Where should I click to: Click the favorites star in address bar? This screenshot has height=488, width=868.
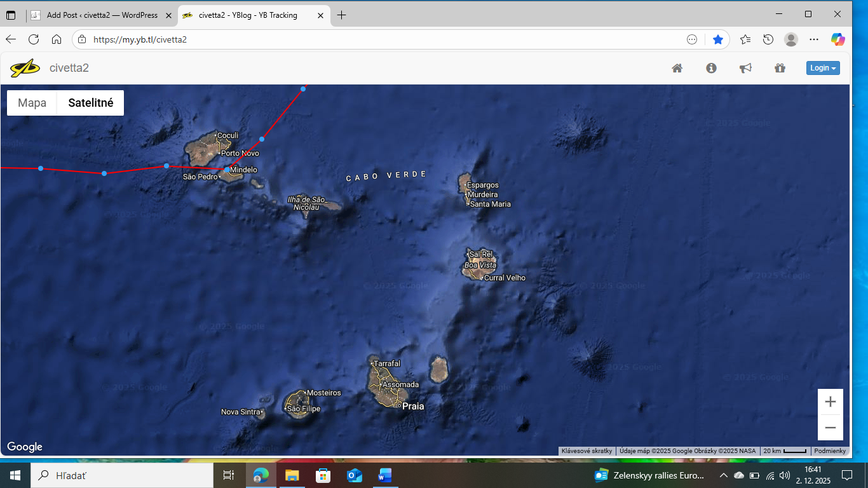(x=718, y=39)
